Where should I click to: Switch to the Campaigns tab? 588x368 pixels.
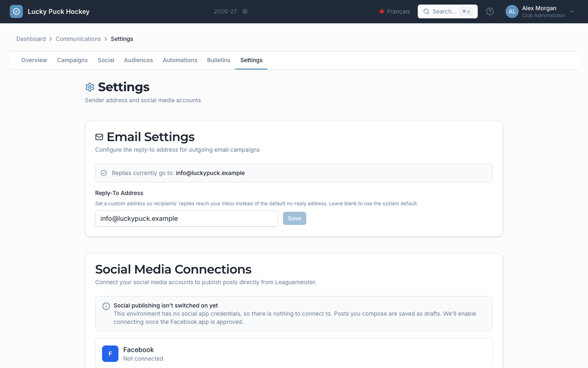pyautogui.click(x=72, y=60)
